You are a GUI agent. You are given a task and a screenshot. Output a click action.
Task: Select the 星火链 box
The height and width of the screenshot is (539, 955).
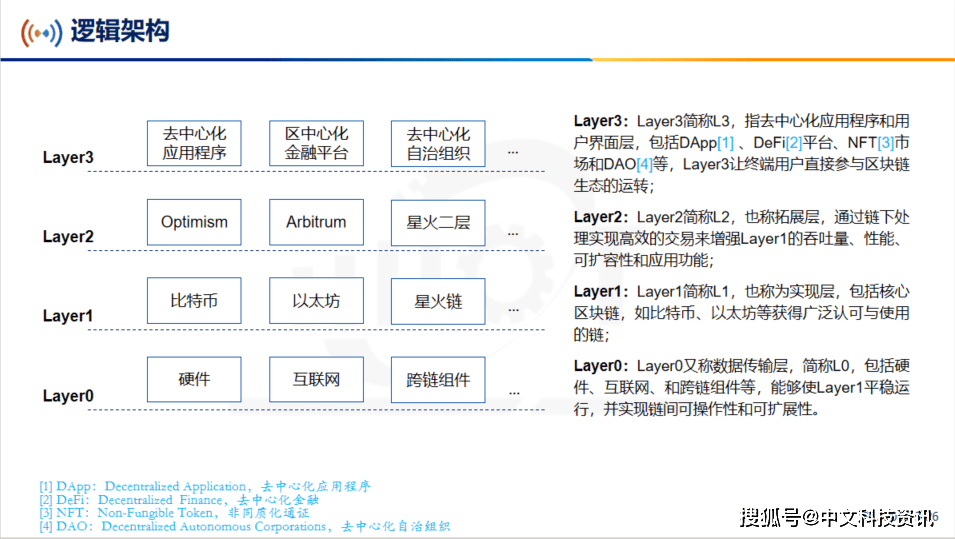[439, 301]
